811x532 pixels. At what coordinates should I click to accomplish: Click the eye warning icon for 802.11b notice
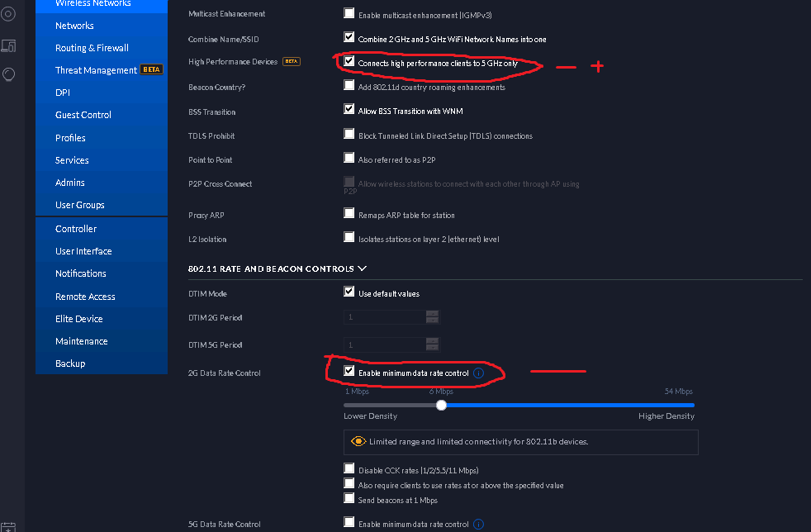click(x=358, y=441)
